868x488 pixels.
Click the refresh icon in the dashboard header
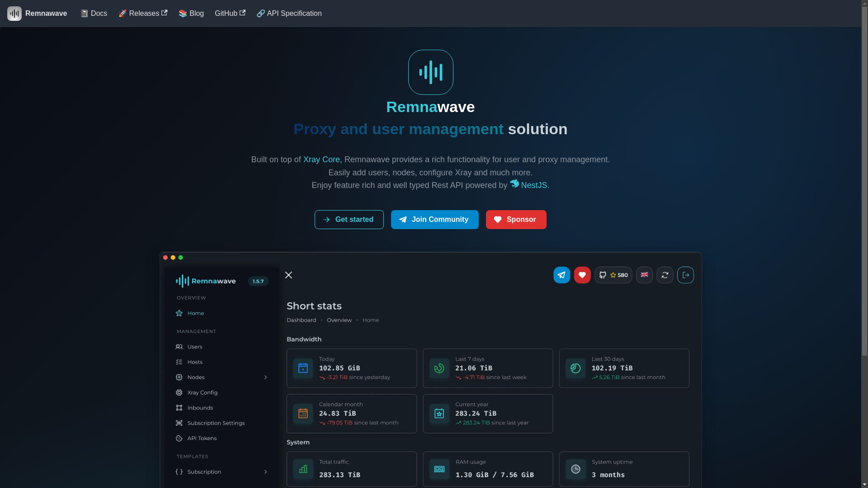click(665, 275)
